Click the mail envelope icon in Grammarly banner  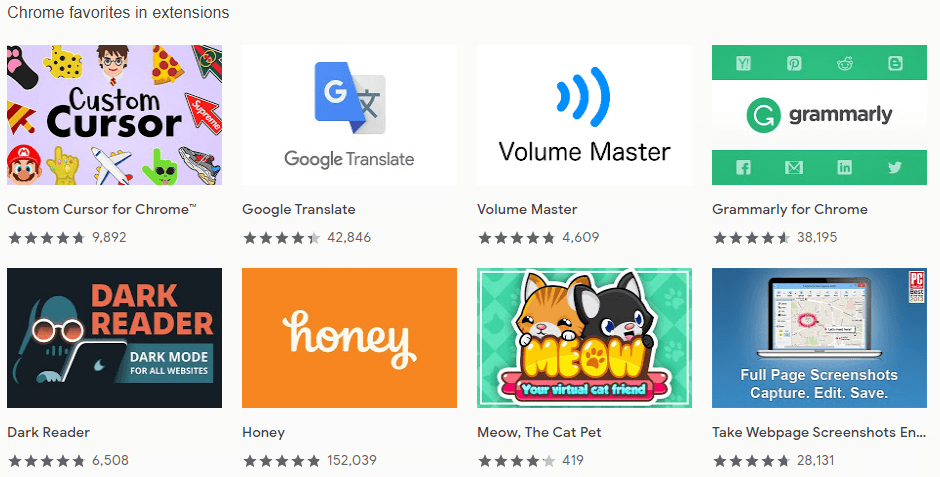coord(794,168)
